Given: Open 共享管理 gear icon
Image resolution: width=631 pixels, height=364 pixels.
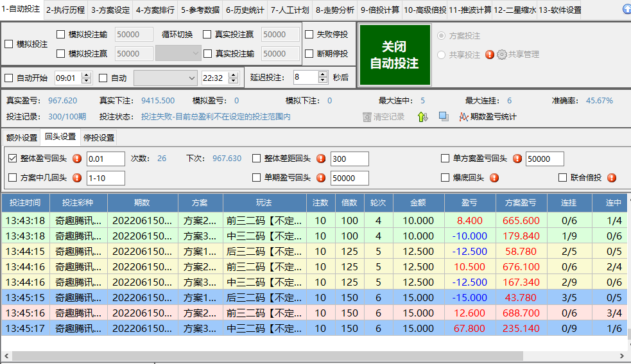Looking at the screenshot, I should coord(502,55).
